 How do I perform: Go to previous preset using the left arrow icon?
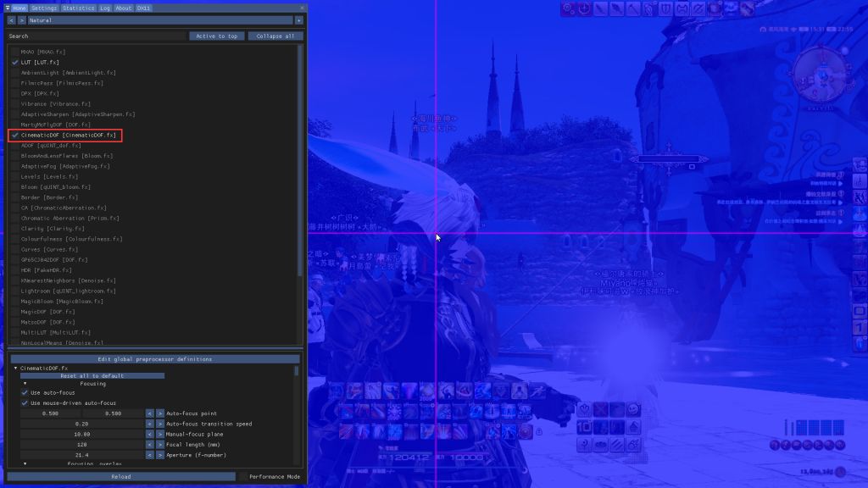[x=11, y=20]
